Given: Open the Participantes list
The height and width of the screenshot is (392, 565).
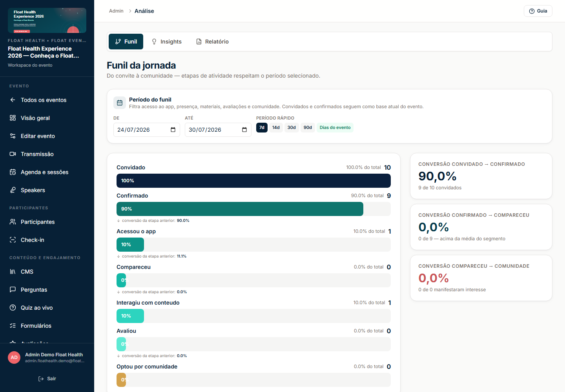Looking at the screenshot, I should (47, 222).
